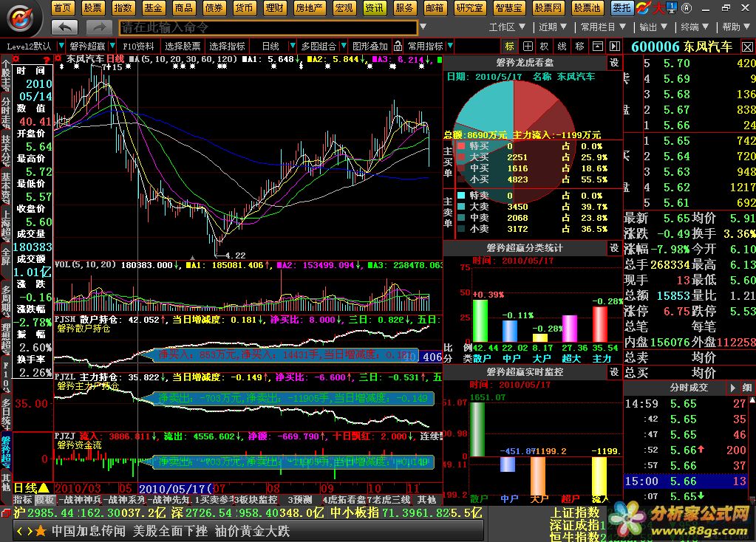Click the command input field
This screenshot has height=542, width=756.
pyautogui.click(x=268, y=27)
